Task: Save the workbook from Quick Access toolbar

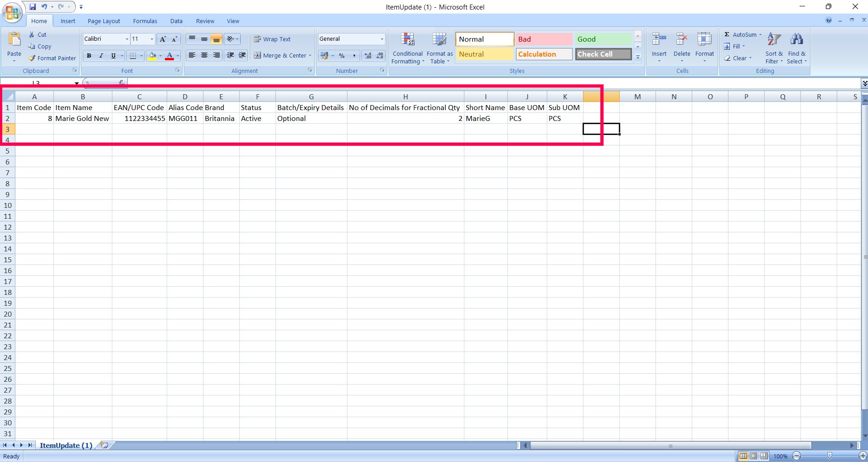Action: [33, 7]
